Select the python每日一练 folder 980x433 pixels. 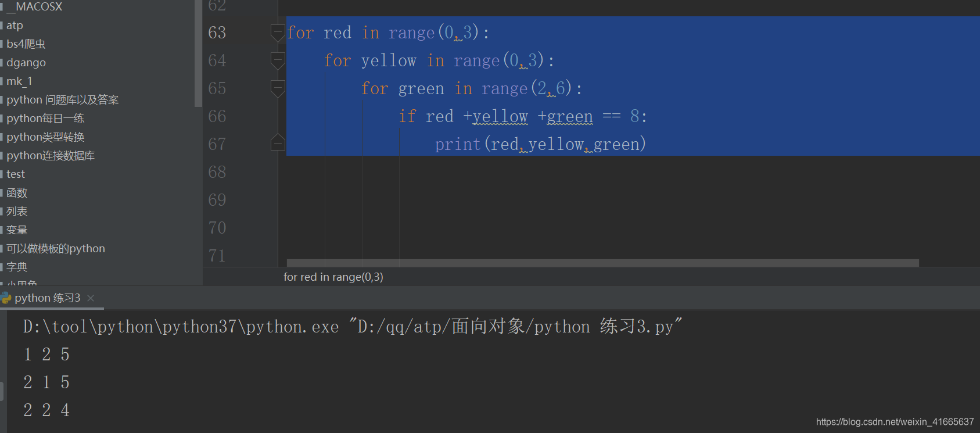pyautogui.click(x=45, y=118)
